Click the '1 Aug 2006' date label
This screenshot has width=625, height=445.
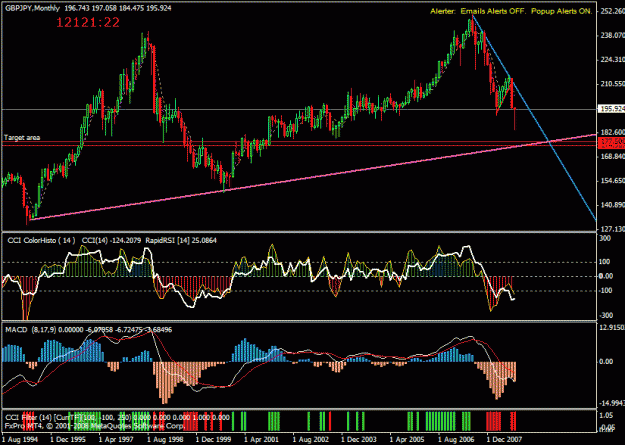click(x=456, y=439)
